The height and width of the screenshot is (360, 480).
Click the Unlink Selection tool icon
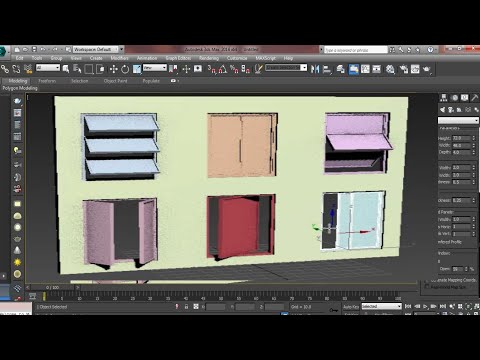tap(16, 69)
